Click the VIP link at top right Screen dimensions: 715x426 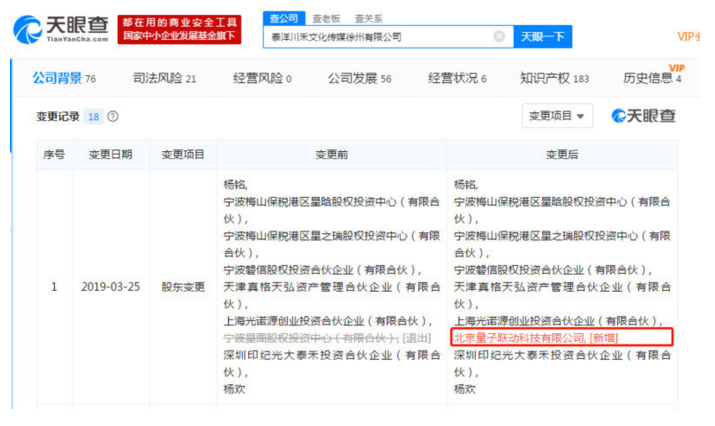click(x=688, y=36)
